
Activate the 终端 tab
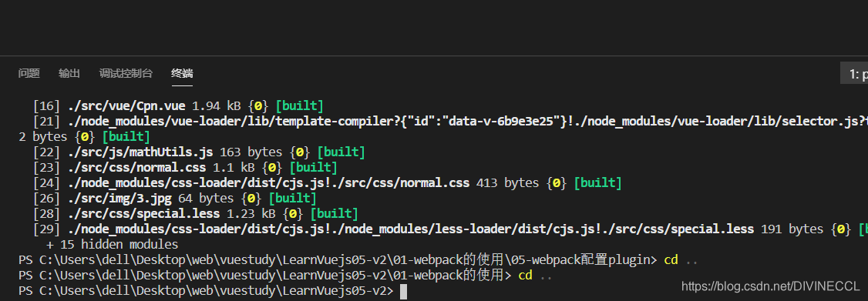coord(182,74)
